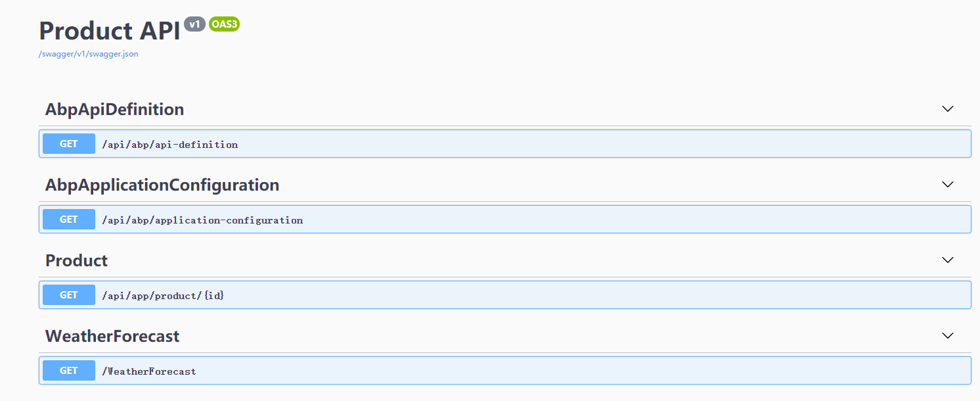Click the Product section heading
Screen dimensions: 980x401
pos(76,260)
